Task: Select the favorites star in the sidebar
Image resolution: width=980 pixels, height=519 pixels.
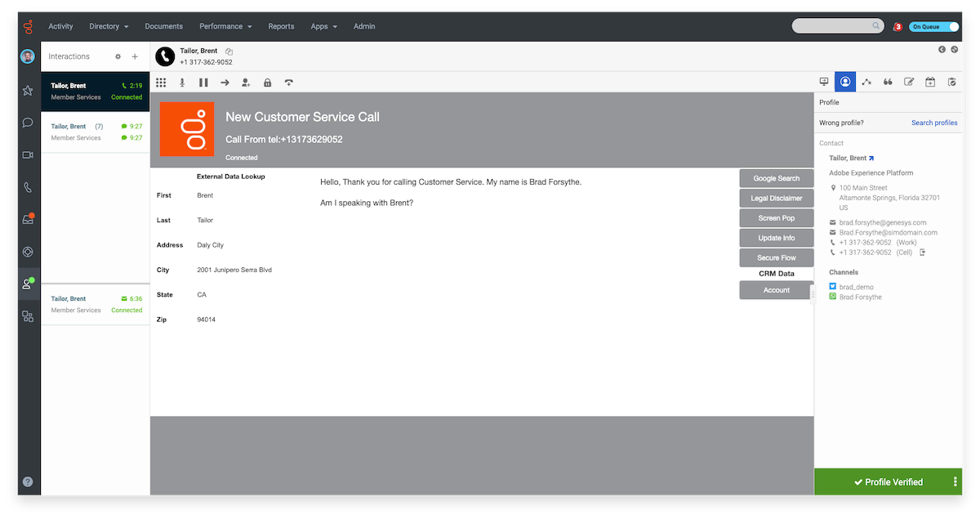Action: click(27, 91)
